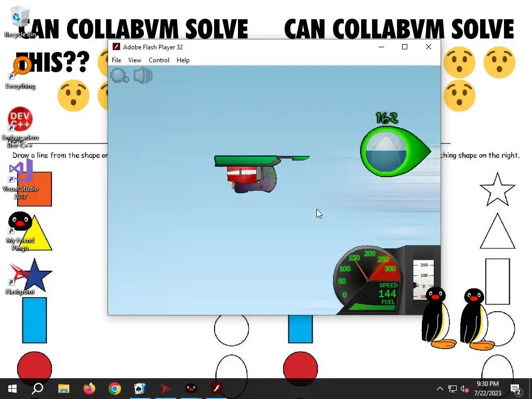The height and width of the screenshot is (399, 532).
Task: Launch Google Chrome from the taskbar
Action: pos(115,389)
